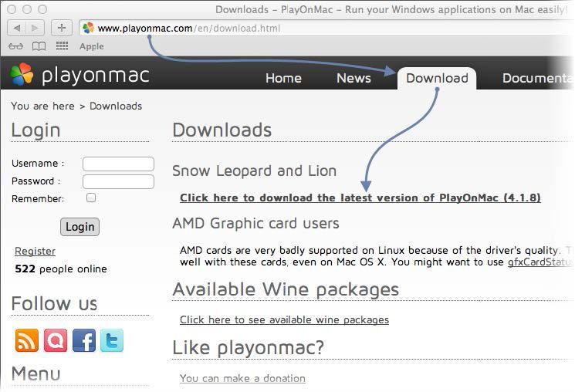575x392 pixels.
Task: Click the Safari forward arrow button
Action: tap(36, 28)
